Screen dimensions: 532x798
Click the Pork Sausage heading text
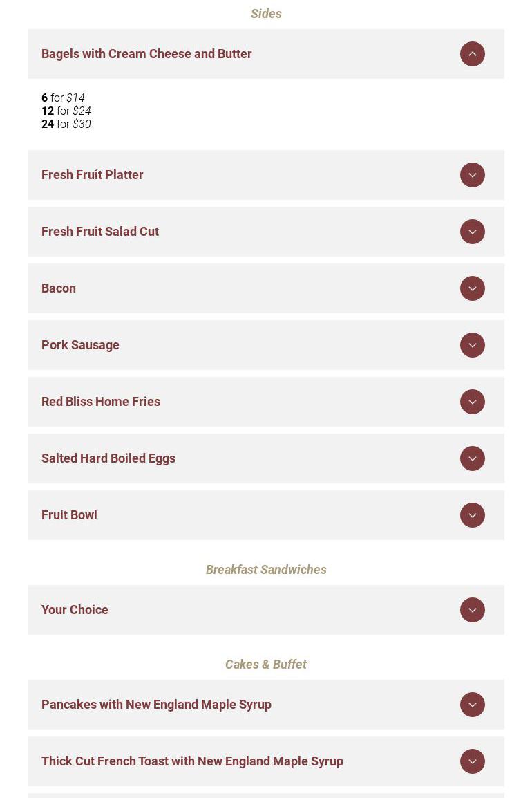pos(80,345)
